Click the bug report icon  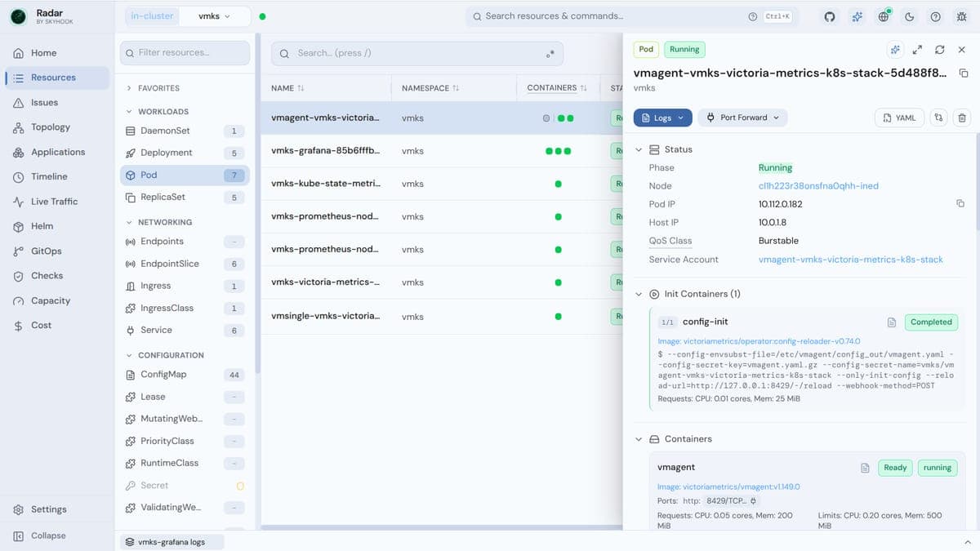pos(960,16)
